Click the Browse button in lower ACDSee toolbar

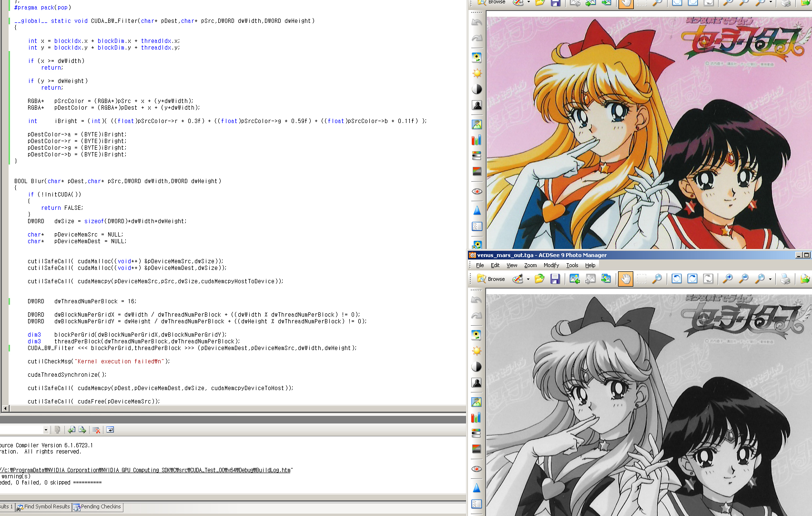(491, 279)
